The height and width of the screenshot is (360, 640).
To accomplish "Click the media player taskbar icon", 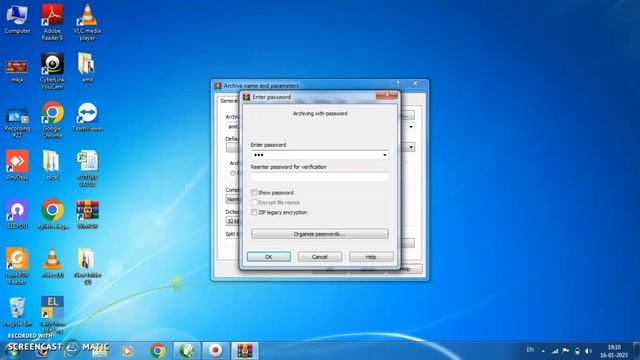I will tap(127, 351).
